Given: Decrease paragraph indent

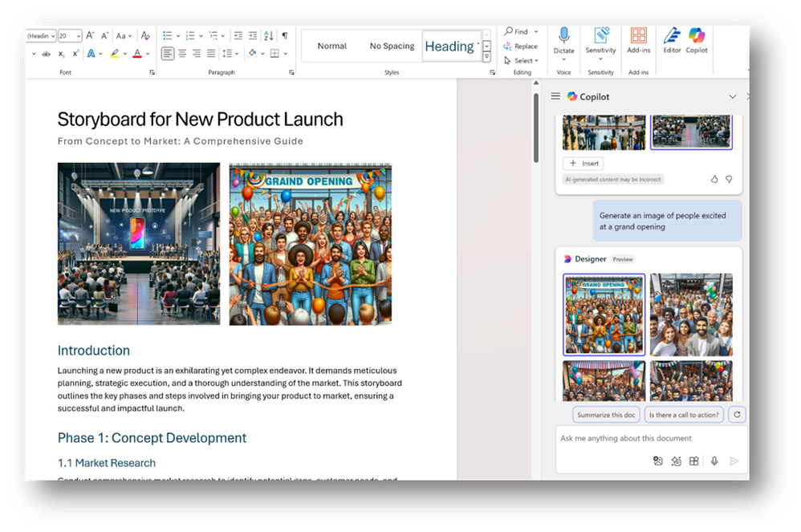Looking at the screenshot, I should 238,36.
